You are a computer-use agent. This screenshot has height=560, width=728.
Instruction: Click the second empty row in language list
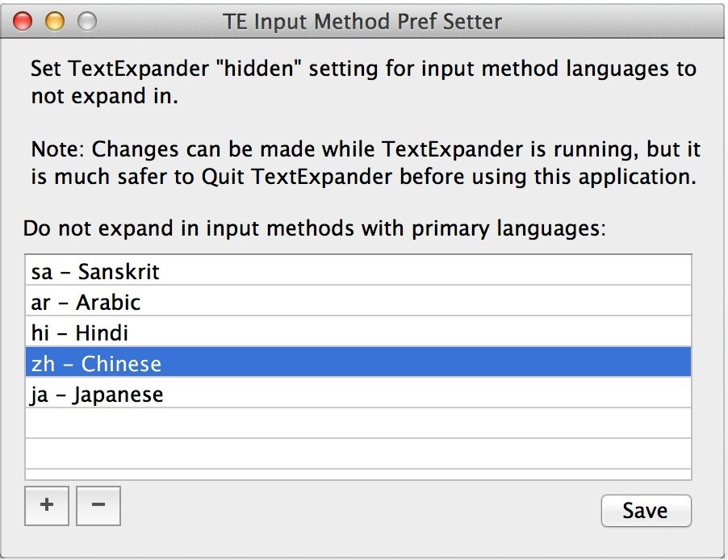coord(358,453)
